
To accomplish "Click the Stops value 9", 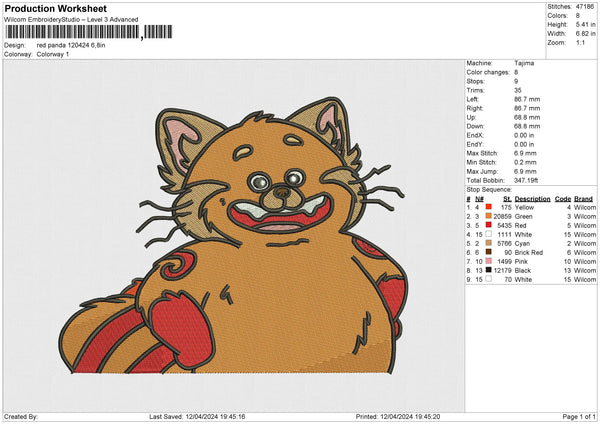I will click(x=516, y=81).
